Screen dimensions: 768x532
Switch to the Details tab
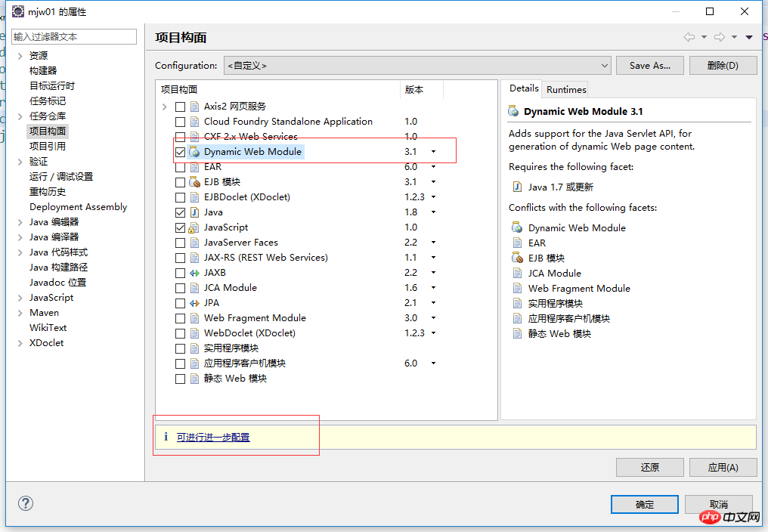(x=524, y=88)
